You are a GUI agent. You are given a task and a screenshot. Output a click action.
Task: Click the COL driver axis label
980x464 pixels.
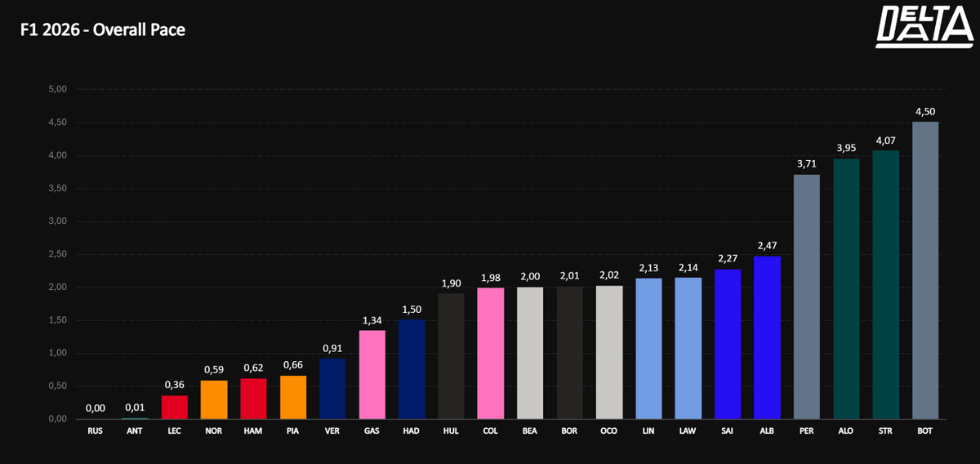coord(491,430)
